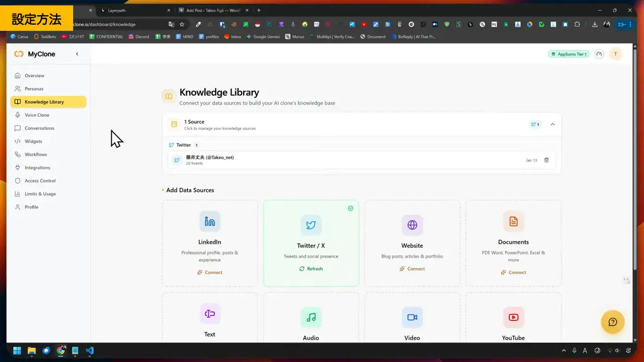Launch Visual Studio Code from the taskbar
This screenshot has width=644, height=362.
coord(90,350)
